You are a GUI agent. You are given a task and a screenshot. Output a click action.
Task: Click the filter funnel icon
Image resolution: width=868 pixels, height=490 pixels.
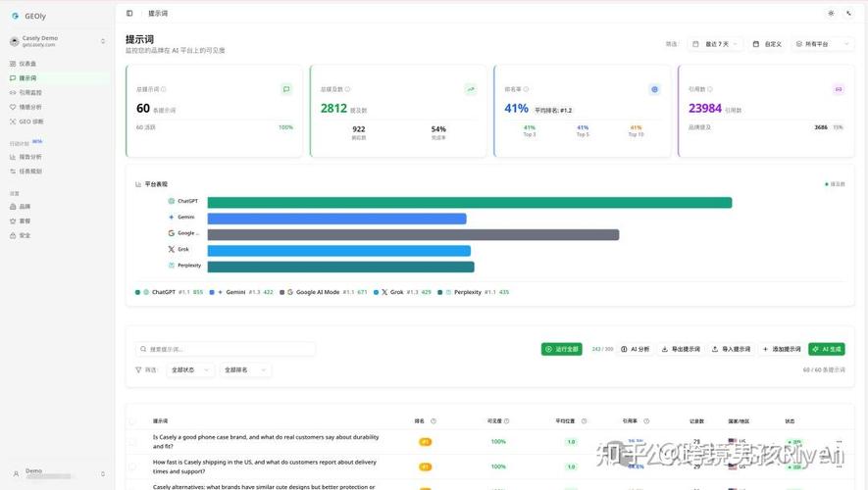138,370
